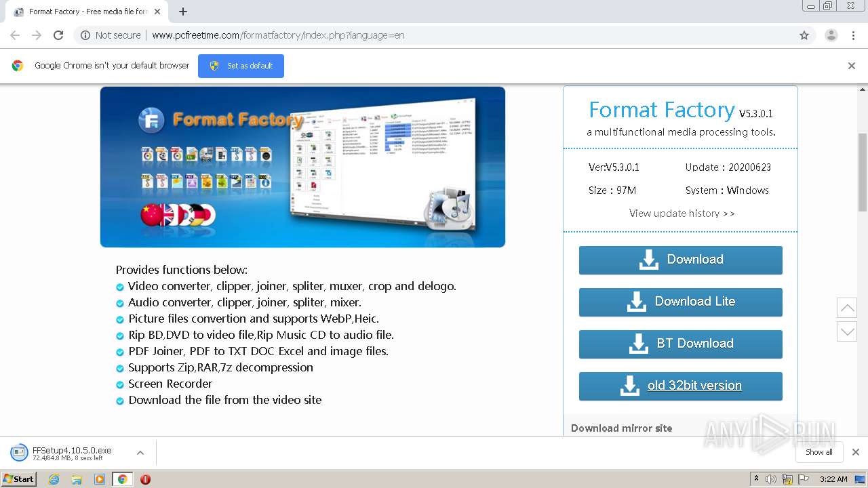Click the red Opera taskbar icon

[x=145, y=479]
